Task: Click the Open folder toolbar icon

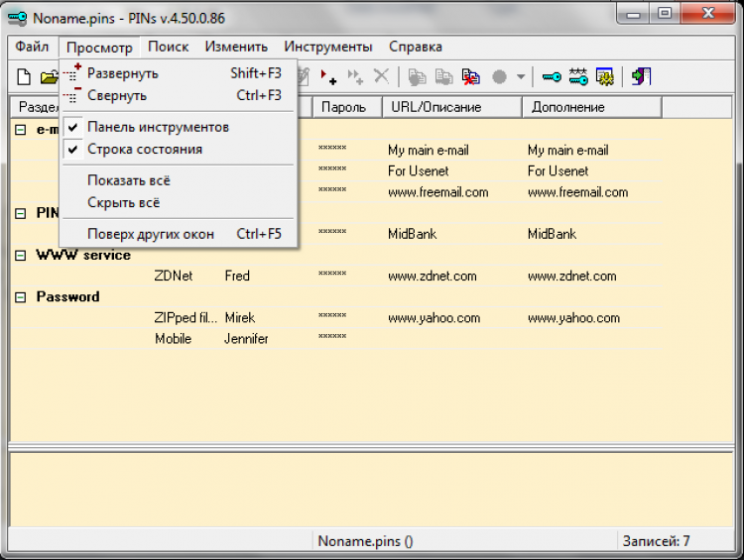Action: [x=49, y=77]
